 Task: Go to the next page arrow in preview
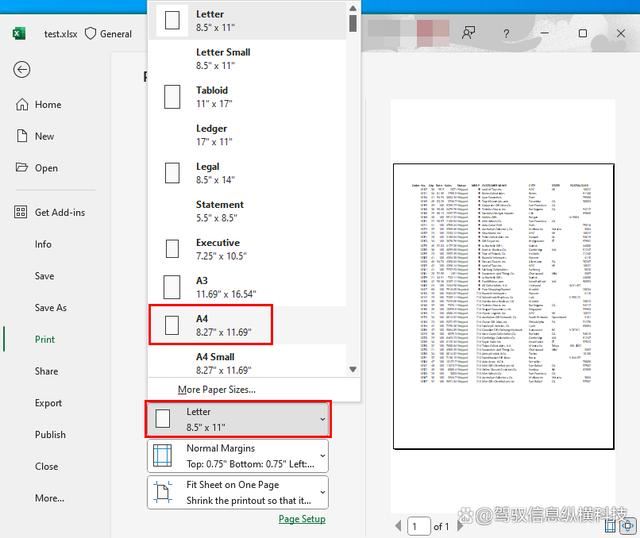460,526
